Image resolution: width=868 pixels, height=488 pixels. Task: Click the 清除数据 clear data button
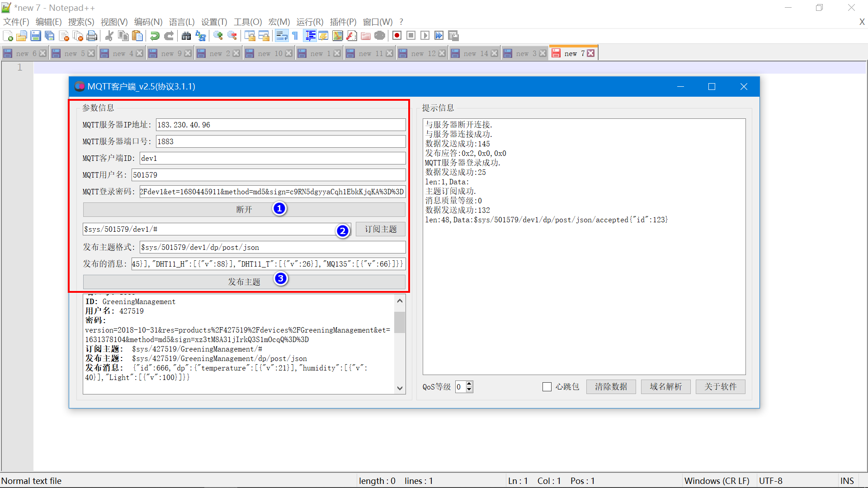click(611, 387)
